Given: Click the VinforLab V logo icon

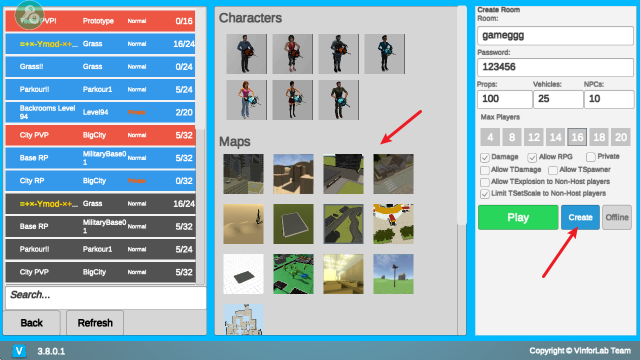Looking at the screenshot, I should click(19, 351).
